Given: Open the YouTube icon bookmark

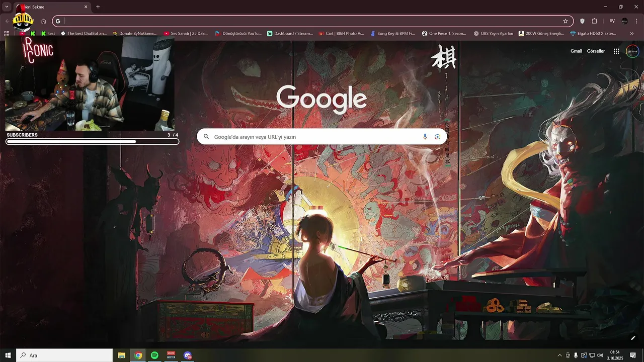Looking at the screenshot, I should tap(22, 34).
